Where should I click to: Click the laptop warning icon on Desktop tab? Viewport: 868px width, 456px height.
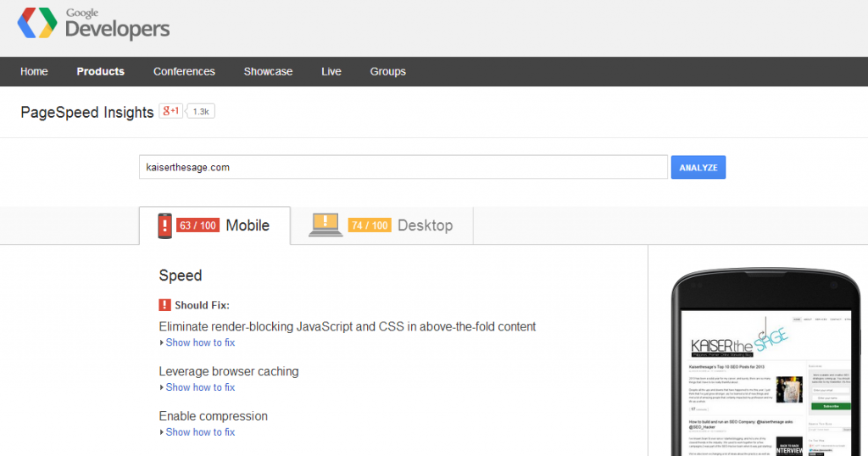325,225
